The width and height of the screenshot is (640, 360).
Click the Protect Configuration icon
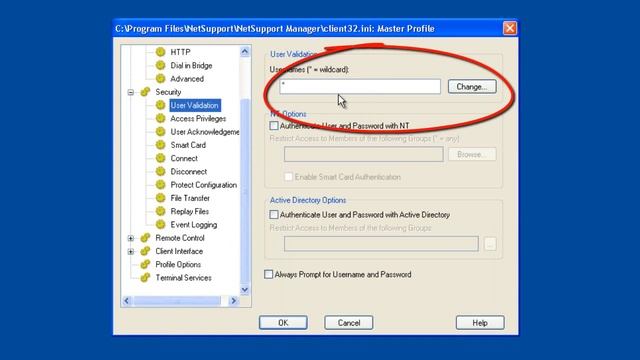(160, 184)
